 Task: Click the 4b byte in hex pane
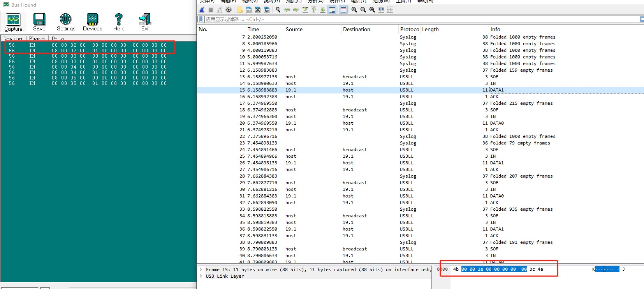coord(456,269)
